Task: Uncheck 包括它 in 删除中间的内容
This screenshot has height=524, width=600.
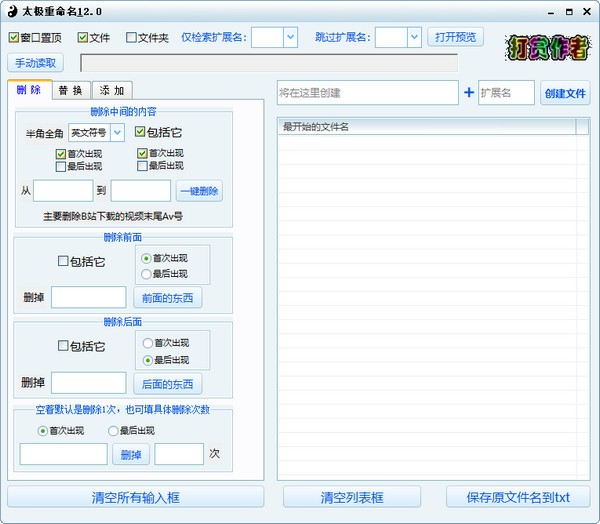Action: click(140, 132)
